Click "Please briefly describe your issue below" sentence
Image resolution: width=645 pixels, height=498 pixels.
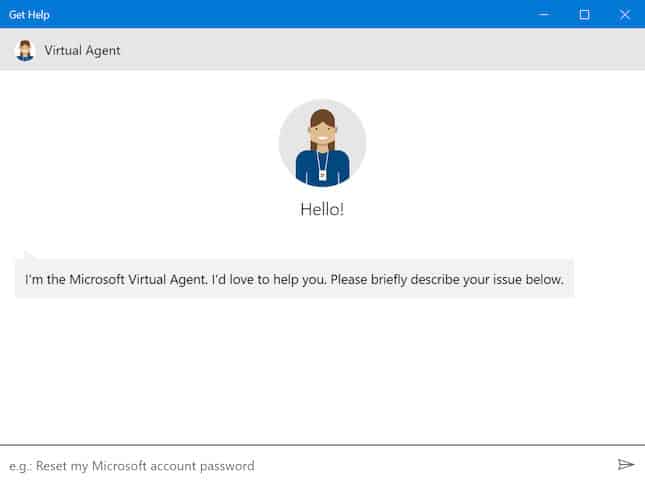click(x=448, y=279)
